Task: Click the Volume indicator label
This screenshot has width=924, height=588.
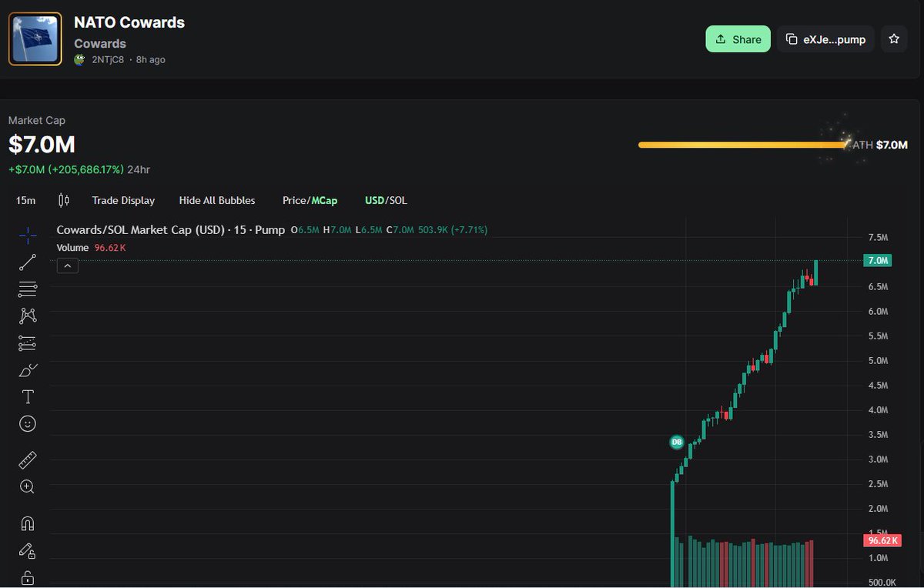Action: [x=72, y=248]
